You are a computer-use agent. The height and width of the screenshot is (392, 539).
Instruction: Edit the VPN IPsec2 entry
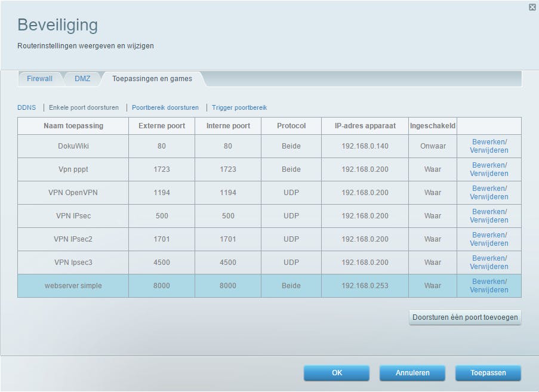coord(491,239)
